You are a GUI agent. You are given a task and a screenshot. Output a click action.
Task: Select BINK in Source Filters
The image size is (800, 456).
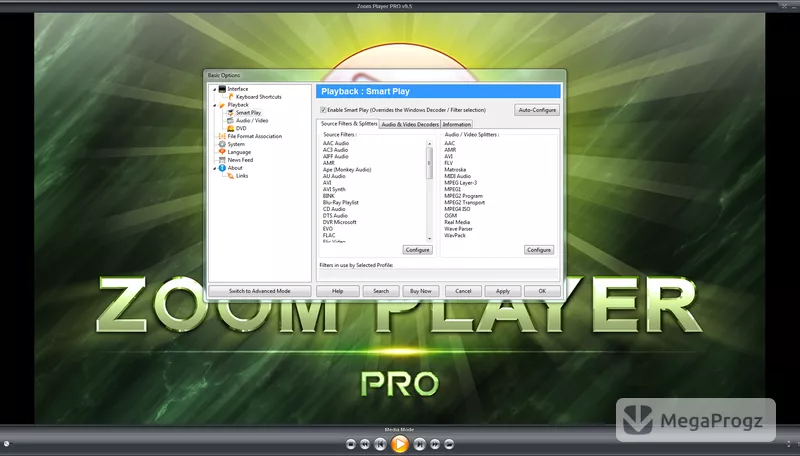point(329,196)
